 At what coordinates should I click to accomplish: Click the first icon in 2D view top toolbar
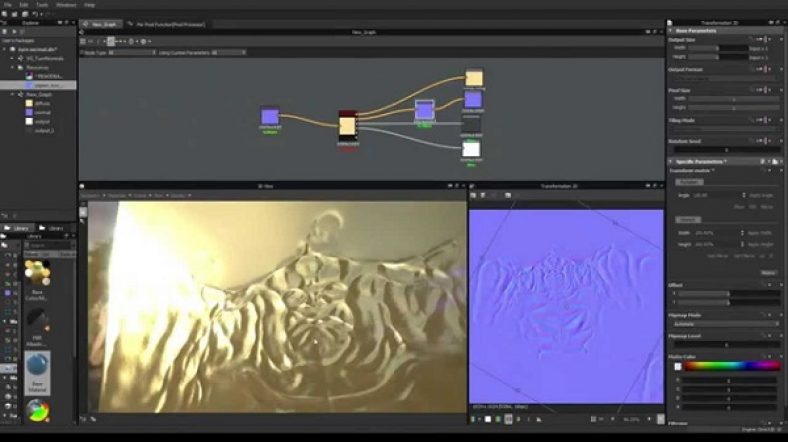pyautogui.click(x=473, y=195)
